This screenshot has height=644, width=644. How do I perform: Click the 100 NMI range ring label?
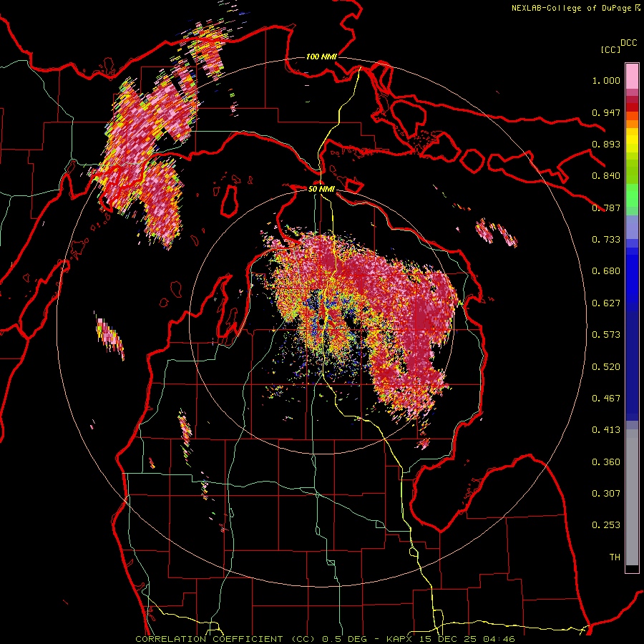[321, 57]
